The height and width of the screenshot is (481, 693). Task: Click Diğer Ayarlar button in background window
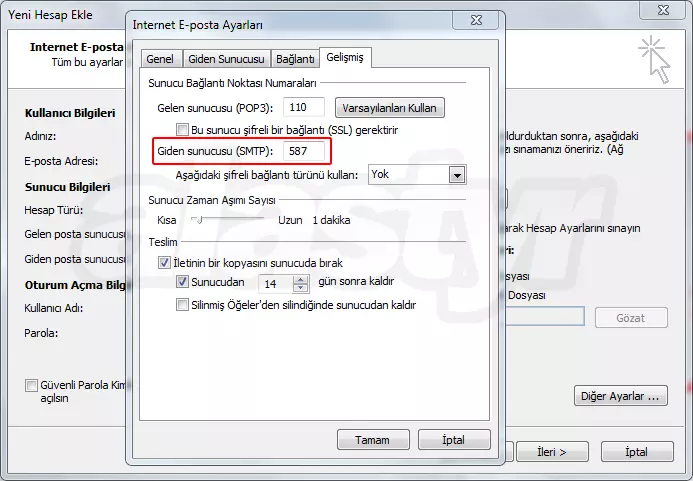[x=621, y=396]
